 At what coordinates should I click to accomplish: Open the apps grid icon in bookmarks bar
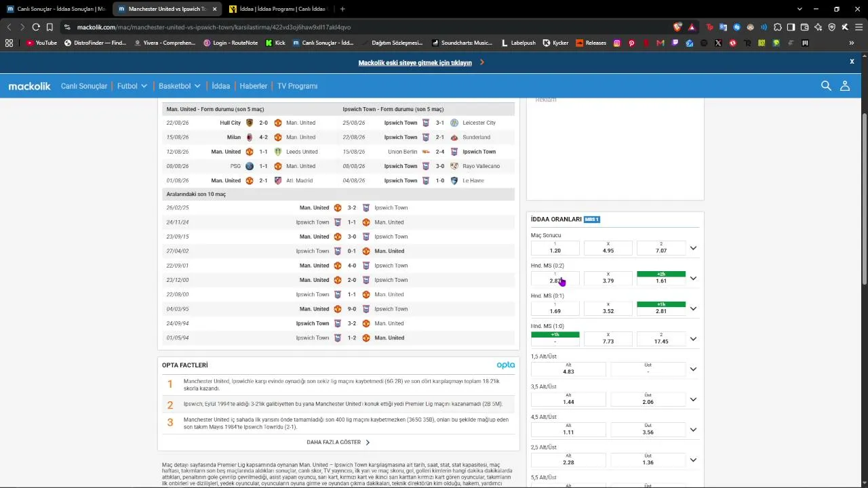pyautogui.click(x=9, y=43)
